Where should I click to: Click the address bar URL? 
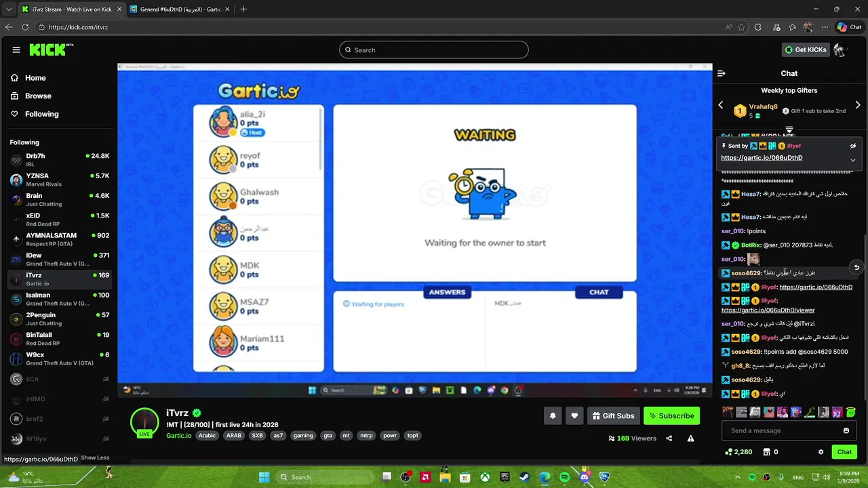coord(78,27)
